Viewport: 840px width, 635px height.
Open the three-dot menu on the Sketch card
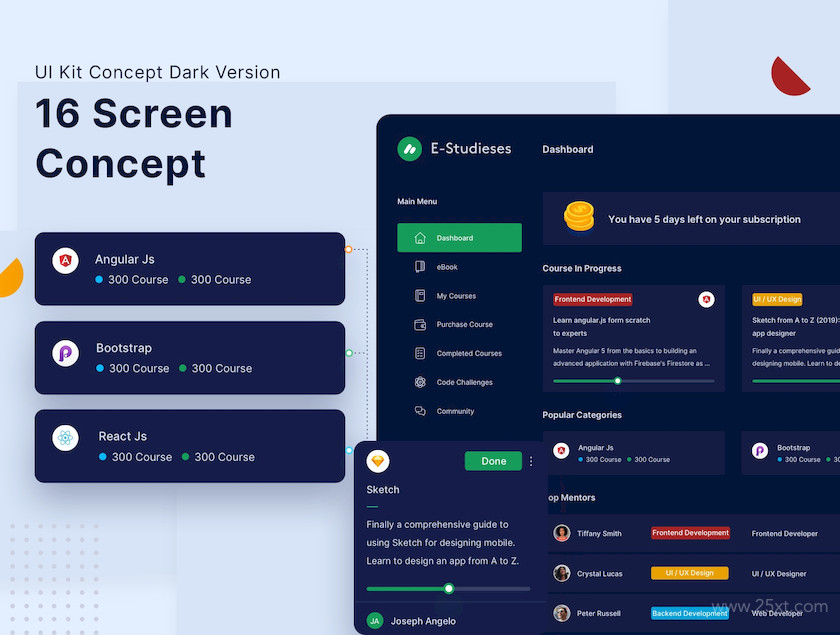(x=531, y=461)
